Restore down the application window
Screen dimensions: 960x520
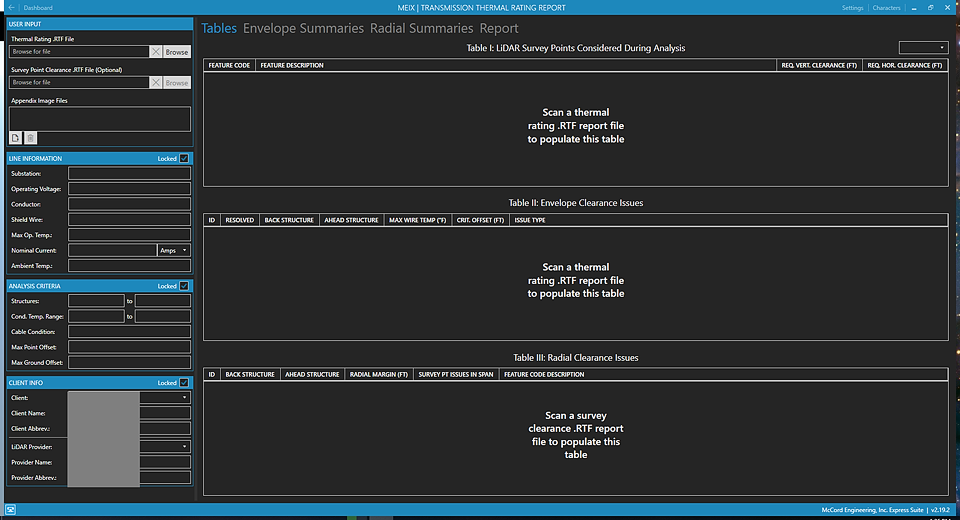pyautogui.click(x=931, y=8)
